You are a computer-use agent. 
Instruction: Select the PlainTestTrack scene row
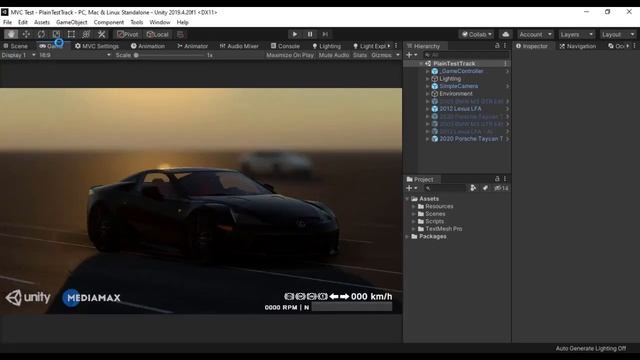pyautogui.click(x=457, y=64)
